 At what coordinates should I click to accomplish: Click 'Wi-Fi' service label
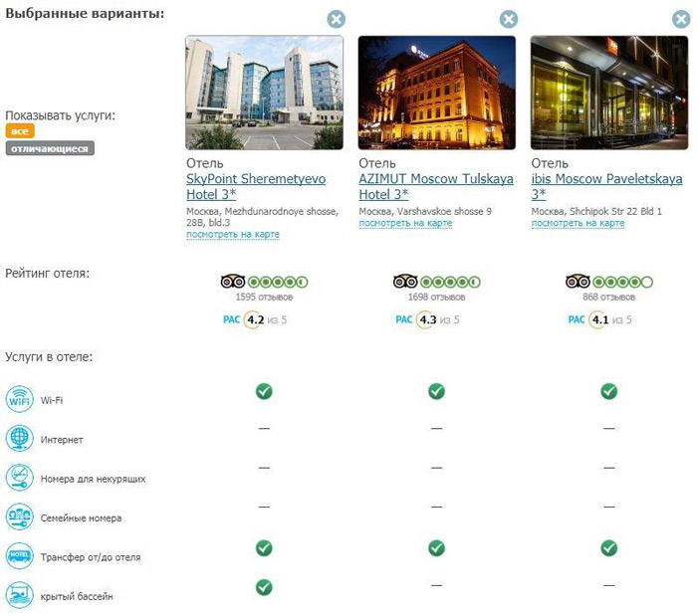click(52, 400)
